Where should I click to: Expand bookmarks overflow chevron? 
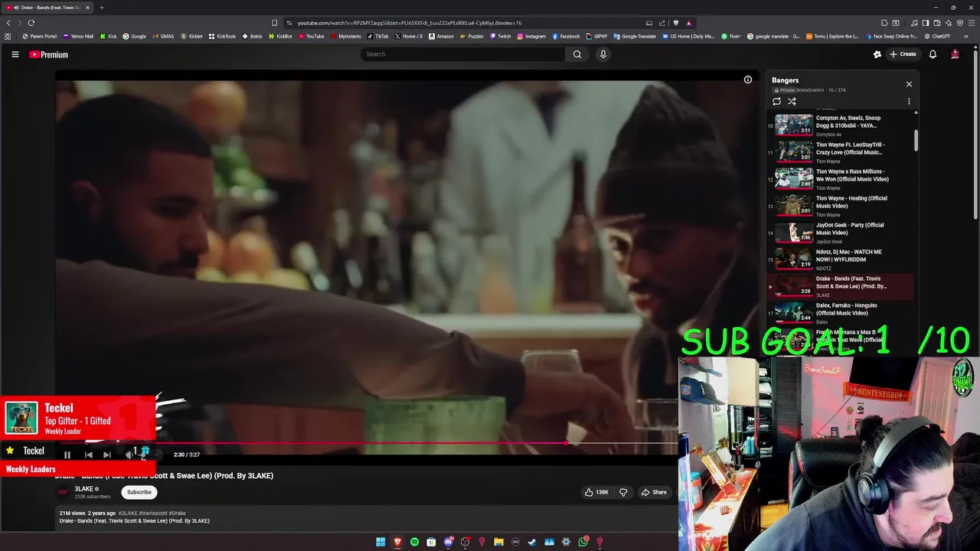pos(966,36)
